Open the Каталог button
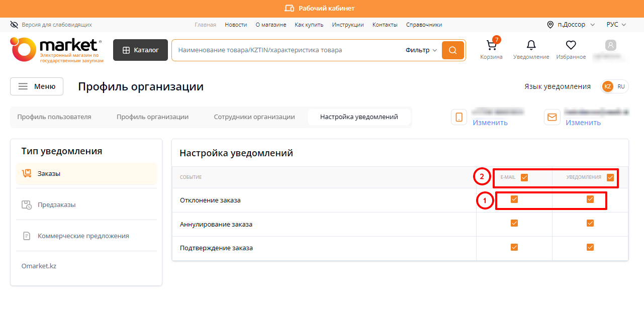644x315 pixels. [x=140, y=50]
